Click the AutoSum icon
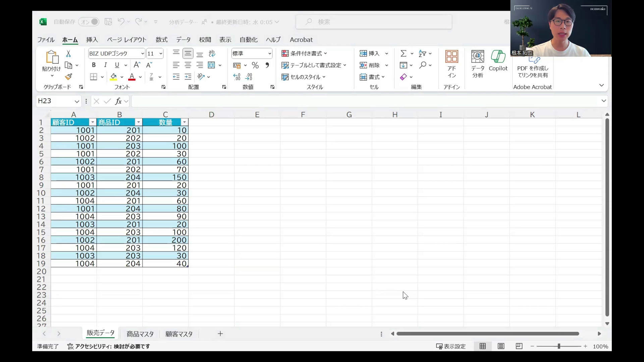Viewport: 644px width, 362px height. click(404, 53)
